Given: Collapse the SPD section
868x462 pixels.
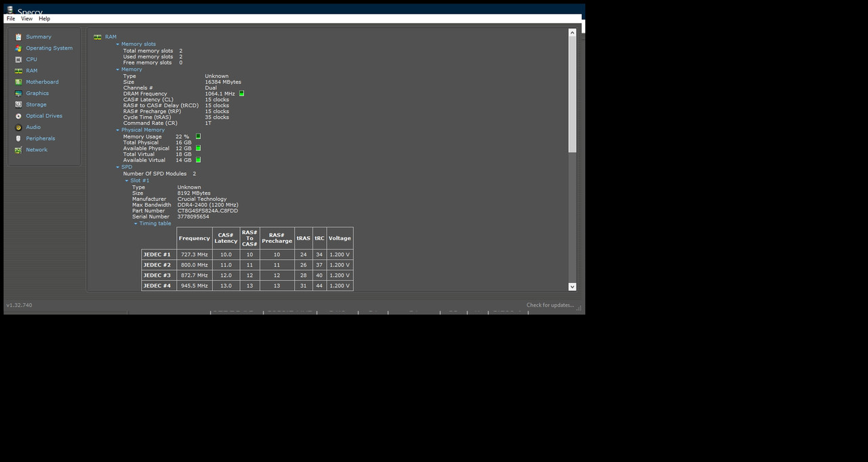Looking at the screenshot, I should pos(117,167).
